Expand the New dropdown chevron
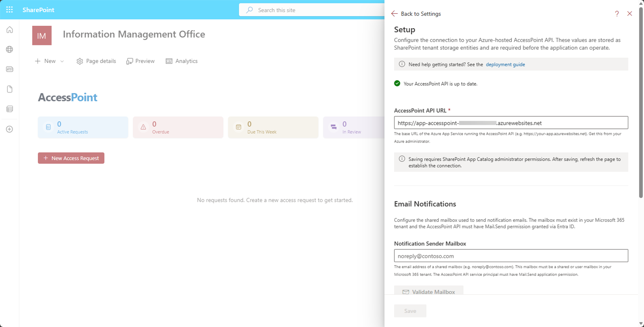 point(62,61)
